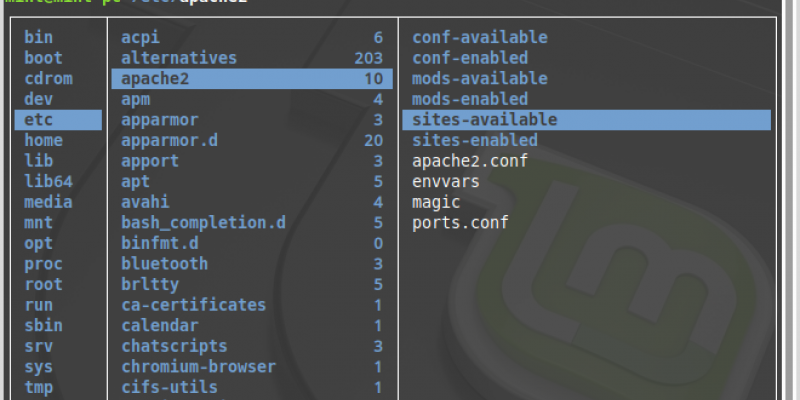Viewport: 800px width, 400px height.
Task: Select the apache2.conf file
Action: [470, 161]
